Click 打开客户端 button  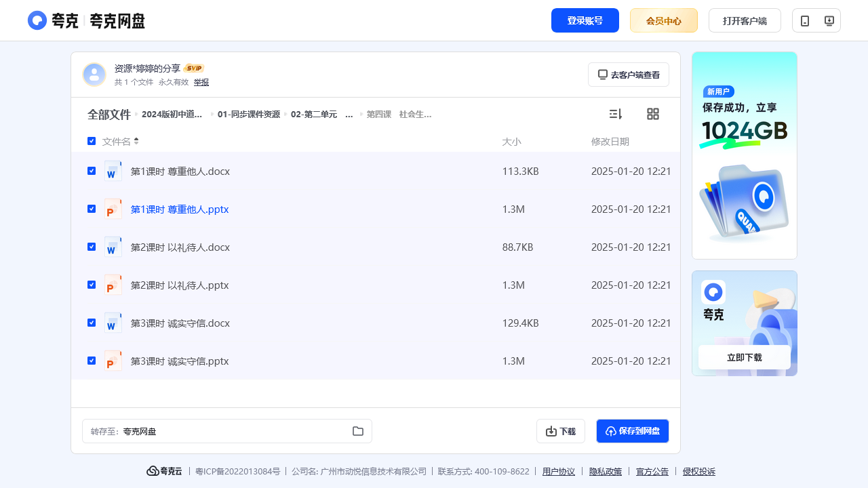(745, 20)
